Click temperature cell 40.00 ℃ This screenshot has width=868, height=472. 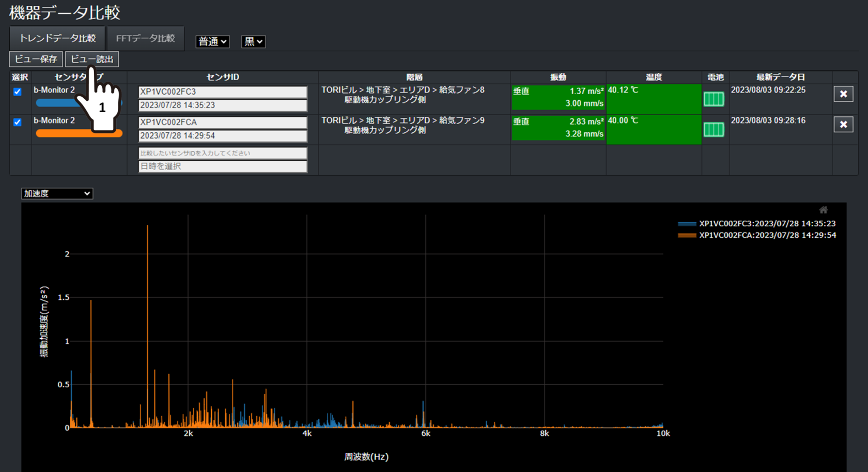click(x=654, y=129)
